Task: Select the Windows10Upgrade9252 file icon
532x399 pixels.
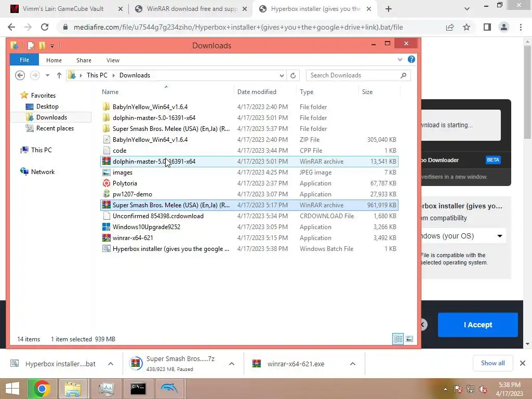Action: click(106, 227)
